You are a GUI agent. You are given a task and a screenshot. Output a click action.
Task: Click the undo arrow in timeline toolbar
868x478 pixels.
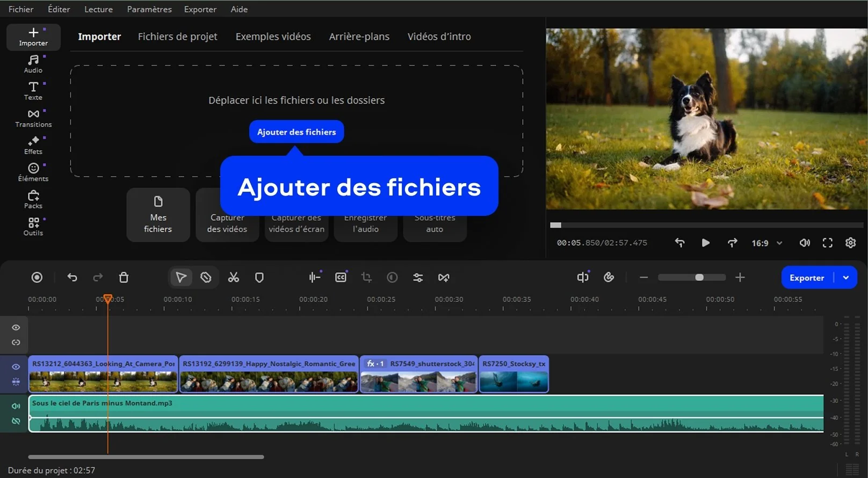pyautogui.click(x=73, y=277)
